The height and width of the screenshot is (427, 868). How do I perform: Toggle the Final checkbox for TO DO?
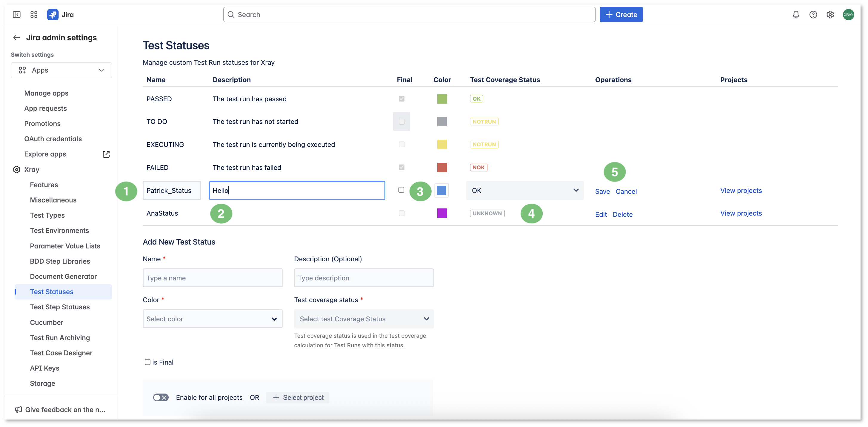point(401,122)
